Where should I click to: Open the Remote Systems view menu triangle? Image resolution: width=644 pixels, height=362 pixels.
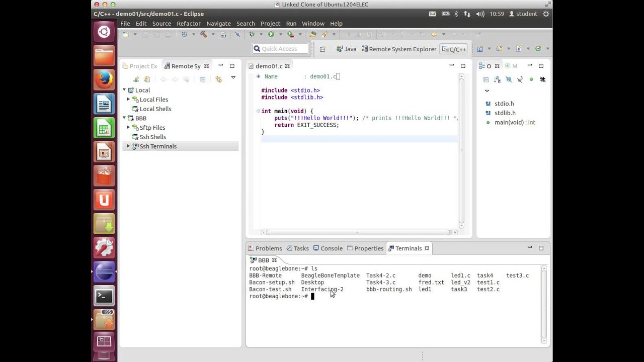point(233,77)
